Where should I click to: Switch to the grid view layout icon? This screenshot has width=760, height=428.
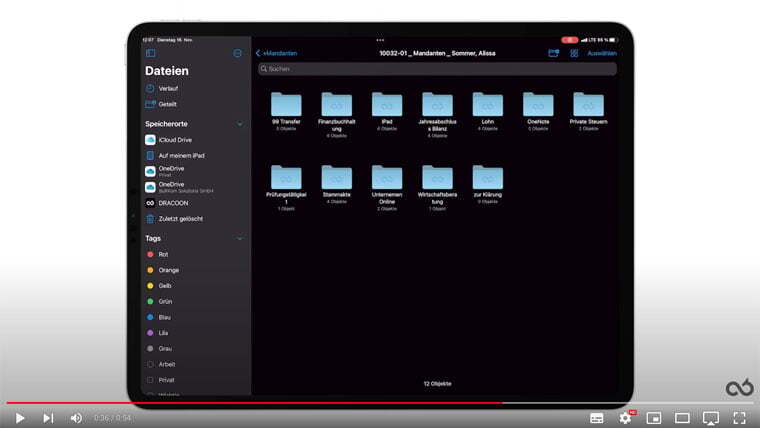coord(574,53)
